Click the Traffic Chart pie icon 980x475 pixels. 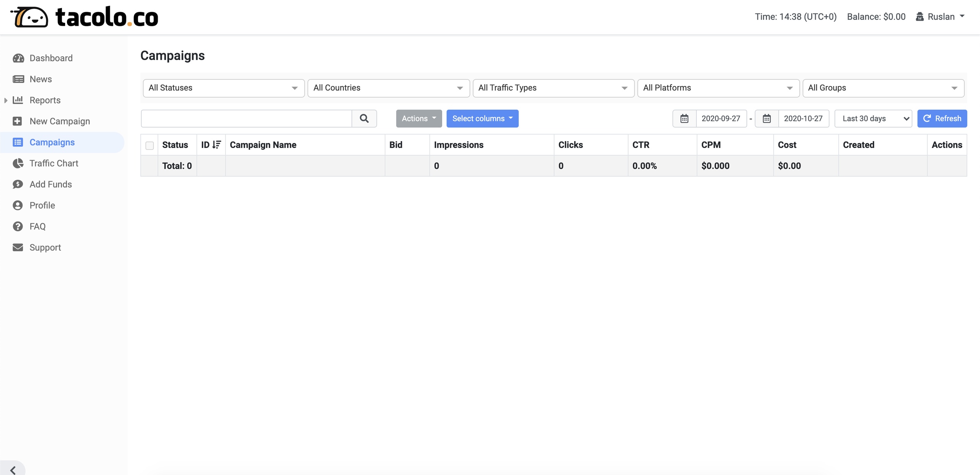click(18, 163)
